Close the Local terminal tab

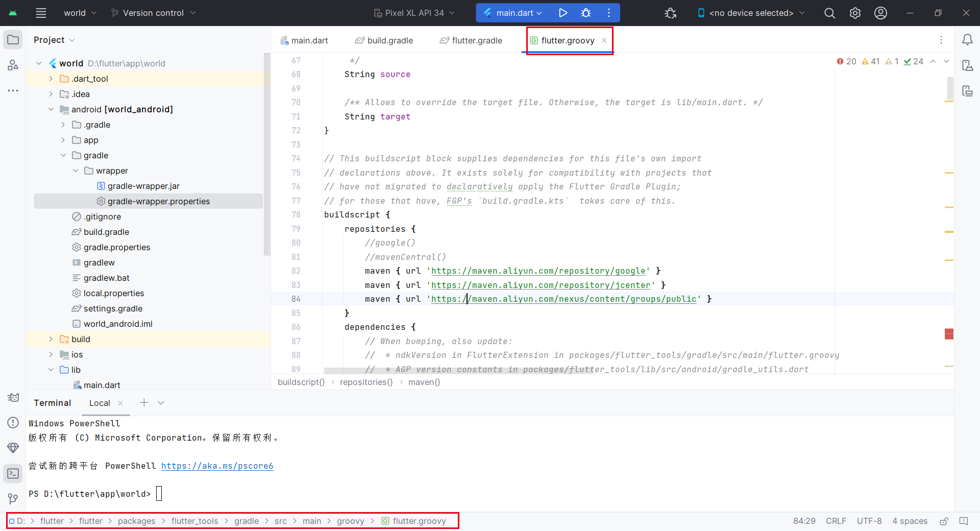120,403
